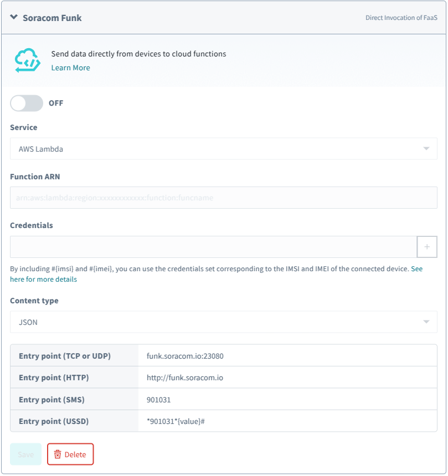Click the red Delete button
Image resolution: width=448 pixels, height=476 pixels.
pos(70,454)
